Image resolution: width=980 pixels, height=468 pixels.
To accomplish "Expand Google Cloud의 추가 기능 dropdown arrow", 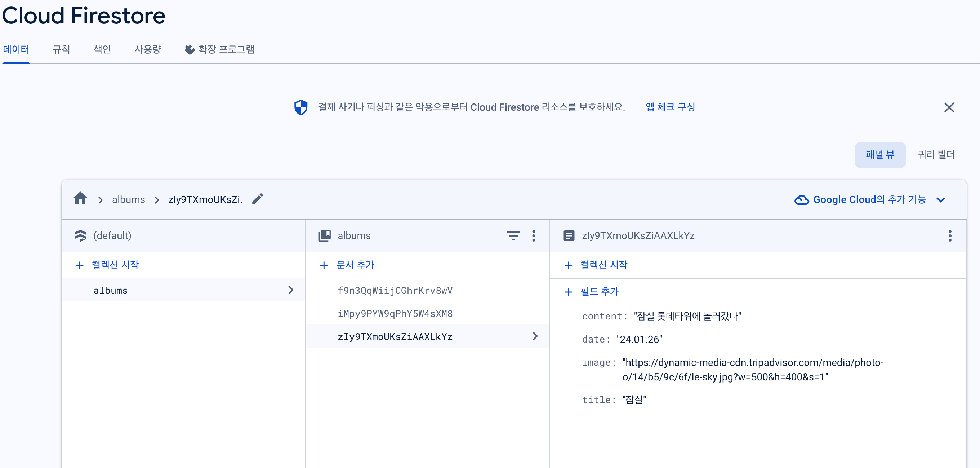I will pos(940,199).
